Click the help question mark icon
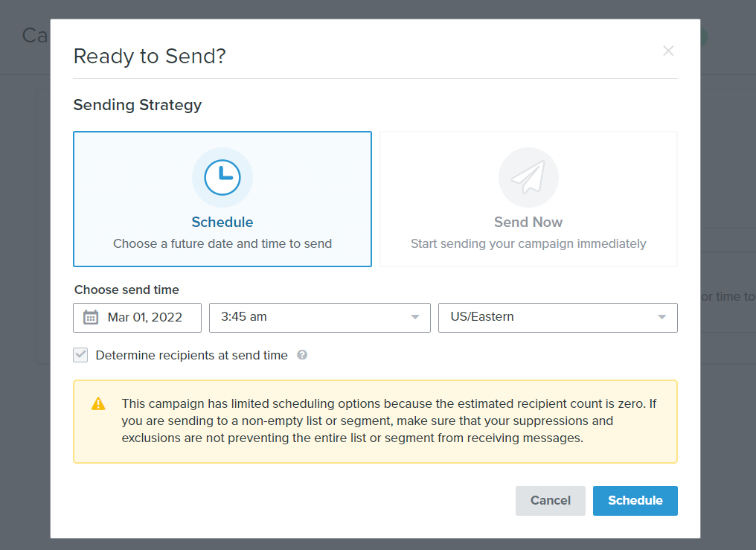 pyautogui.click(x=302, y=355)
